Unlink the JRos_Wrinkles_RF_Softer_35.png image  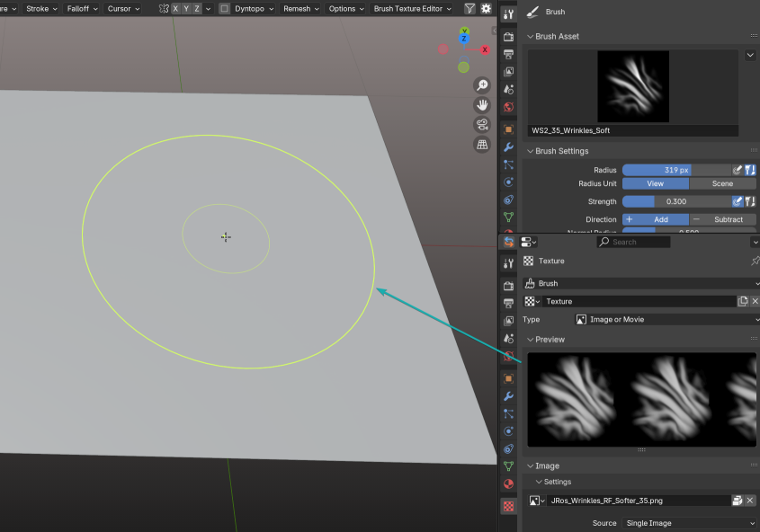[x=750, y=501]
